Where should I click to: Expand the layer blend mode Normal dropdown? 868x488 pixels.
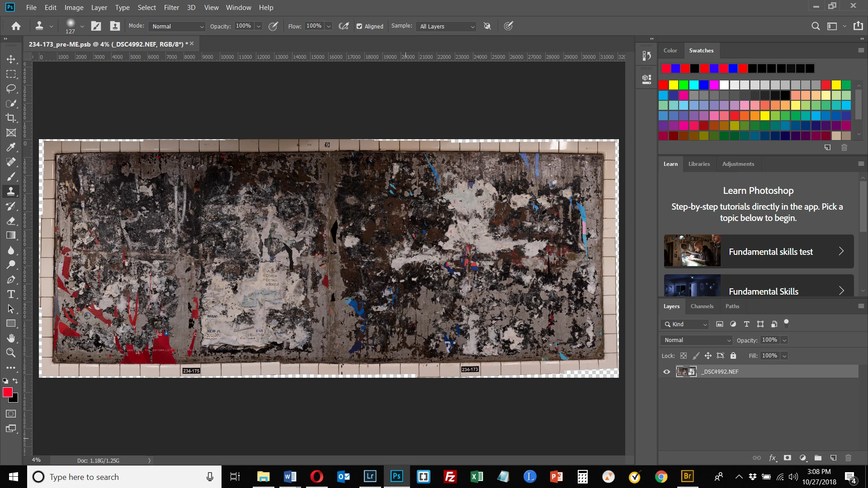697,340
